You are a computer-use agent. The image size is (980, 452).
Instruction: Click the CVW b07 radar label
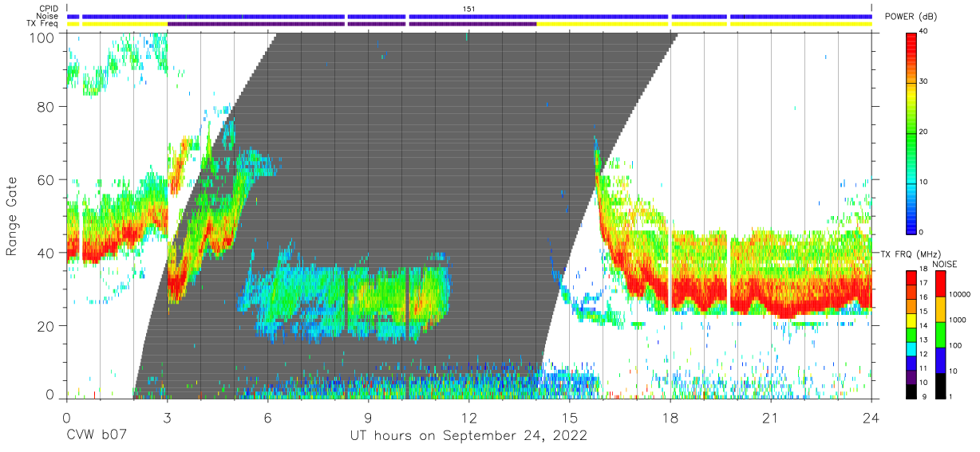[x=95, y=436]
